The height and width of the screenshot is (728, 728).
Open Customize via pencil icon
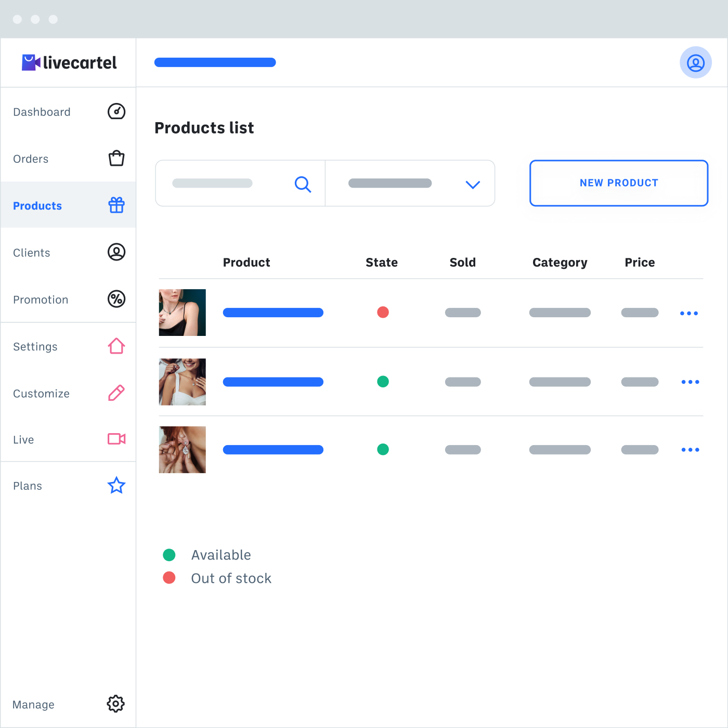116,393
